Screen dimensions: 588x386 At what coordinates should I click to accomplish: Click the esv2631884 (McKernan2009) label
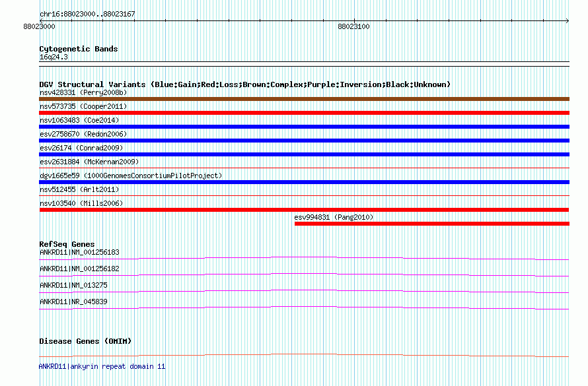click(x=89, y=162)
